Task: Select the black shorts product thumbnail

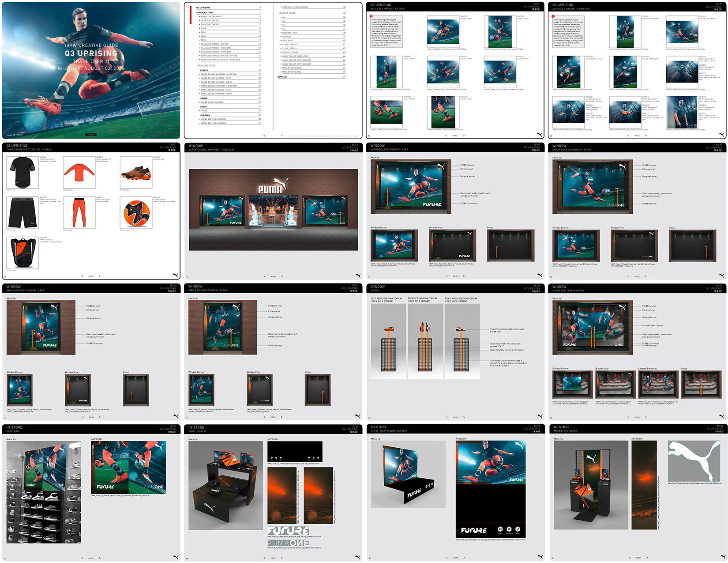Action: pos(23,212)
